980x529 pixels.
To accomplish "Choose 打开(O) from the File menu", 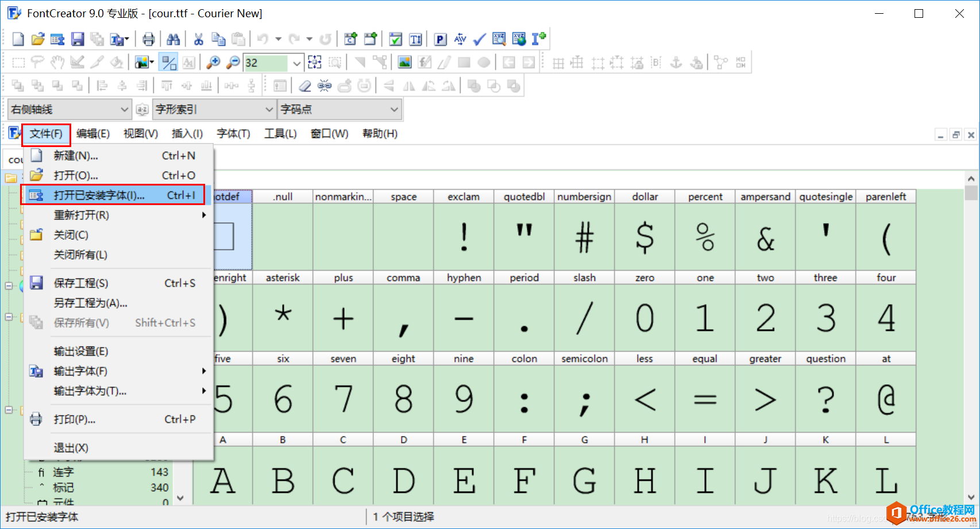I will [x=118, y=175].
